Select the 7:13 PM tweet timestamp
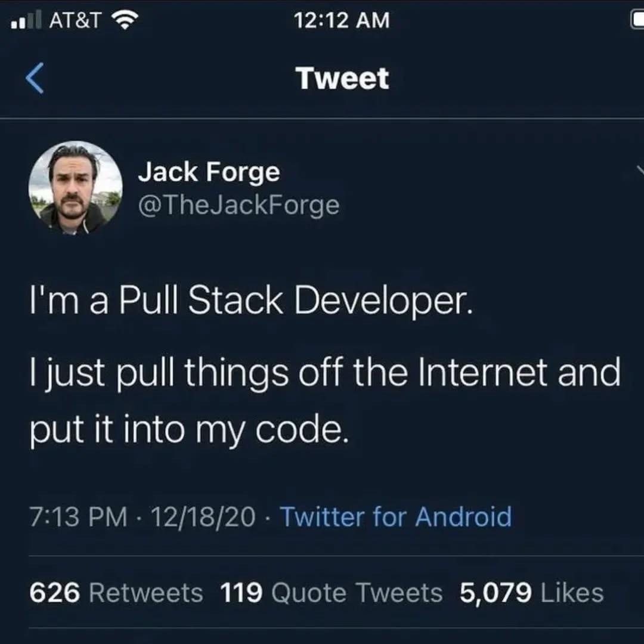644x644 pixels. (x=79, y=516)
